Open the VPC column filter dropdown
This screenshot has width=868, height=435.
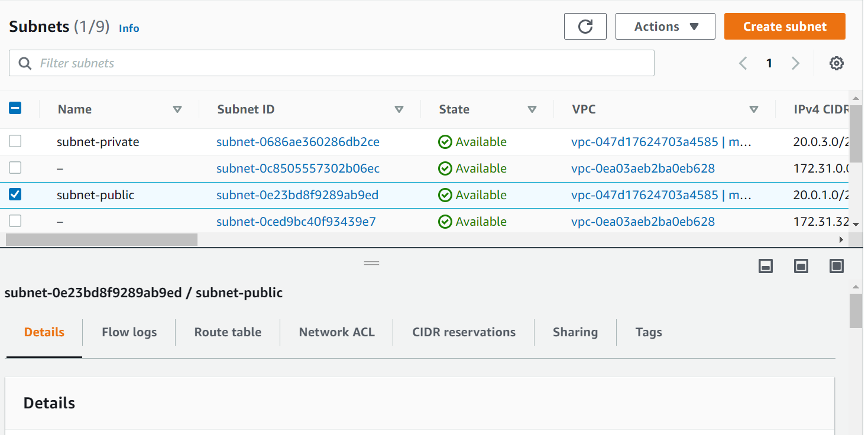(x=754, y=109)
